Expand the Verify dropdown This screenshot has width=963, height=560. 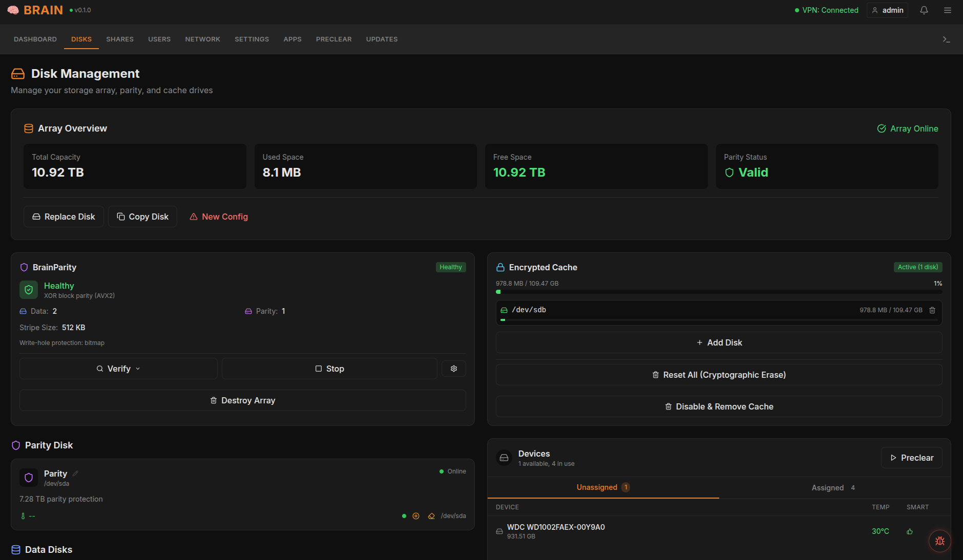tap(118, 369)
